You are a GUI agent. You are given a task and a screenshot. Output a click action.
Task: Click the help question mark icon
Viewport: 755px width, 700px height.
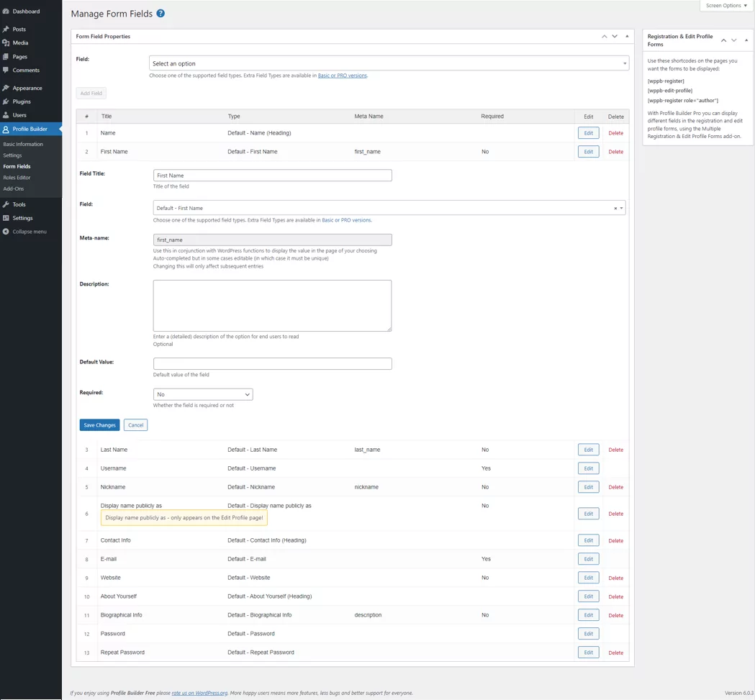click(161, 14)
